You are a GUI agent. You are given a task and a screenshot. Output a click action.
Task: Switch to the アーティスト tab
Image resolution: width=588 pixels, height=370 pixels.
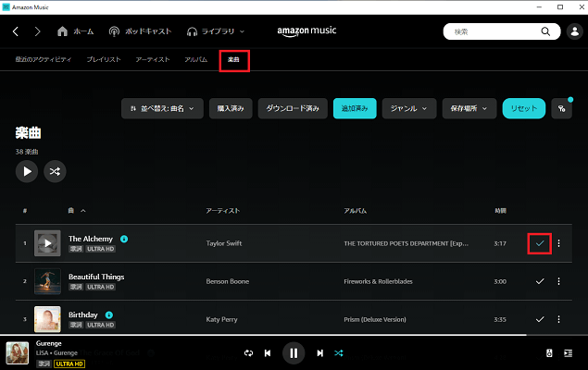click(x=153, y=59)
